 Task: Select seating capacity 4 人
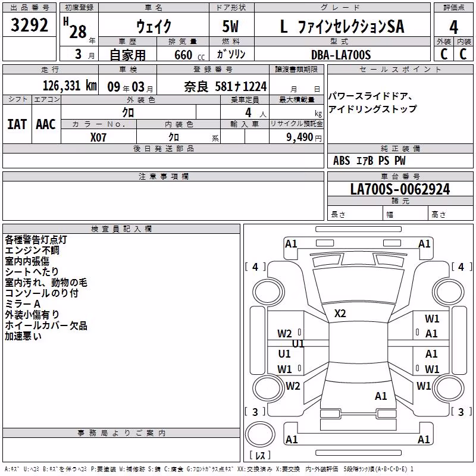pyautogui.click(x=255, y=113)
